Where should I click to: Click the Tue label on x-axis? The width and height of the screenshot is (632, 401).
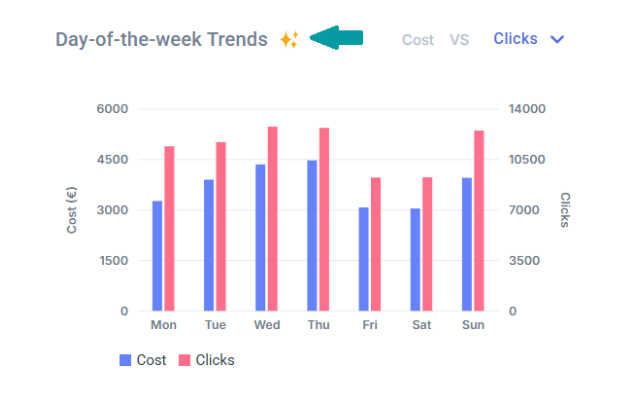coord(215,325)
